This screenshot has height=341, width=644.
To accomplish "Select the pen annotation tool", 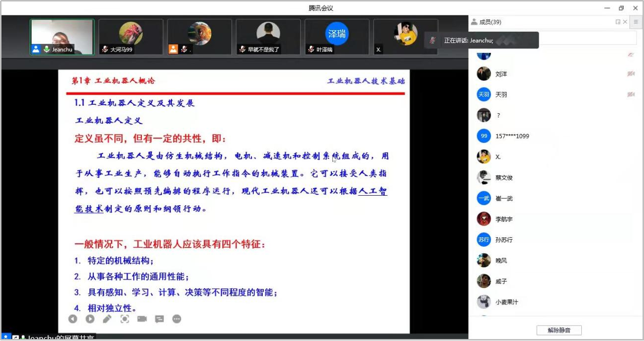I will point(107,319).
